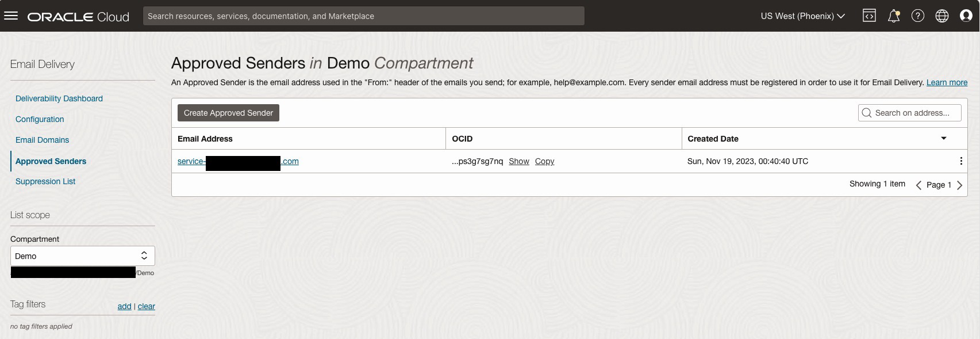Click the Page 1 indicator
The width and height of the screenshot is (980, 339).
click(939, 185)
